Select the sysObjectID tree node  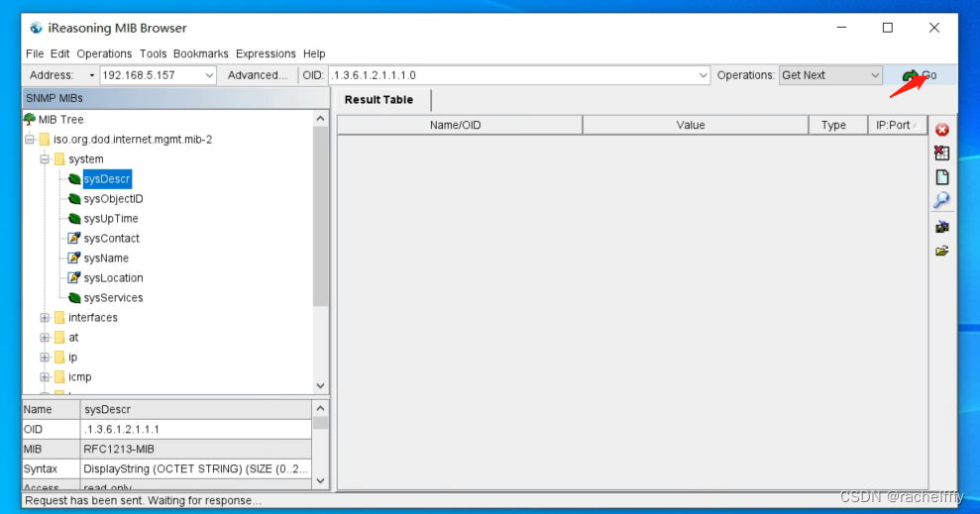pos(113,199)
